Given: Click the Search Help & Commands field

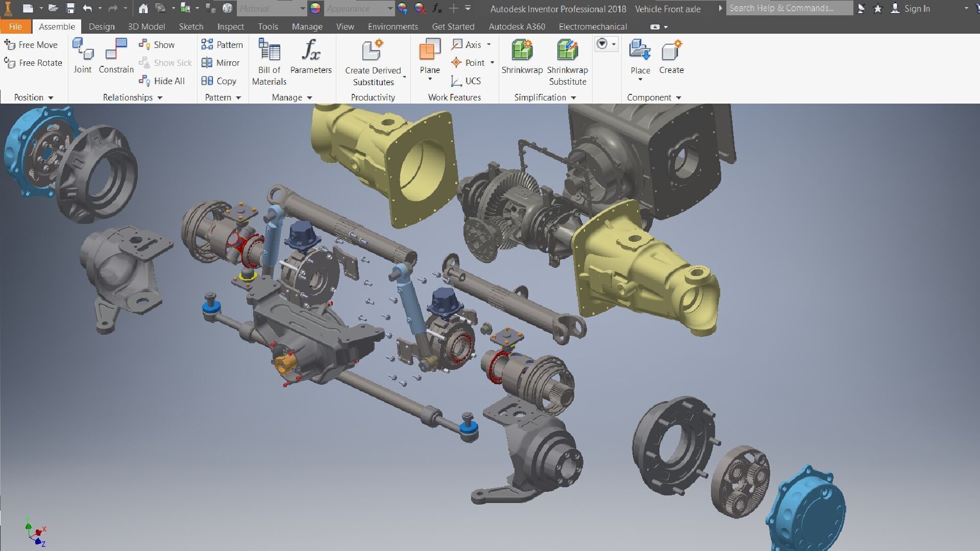Looking at the screenshot, I should [x=789, y=8].
